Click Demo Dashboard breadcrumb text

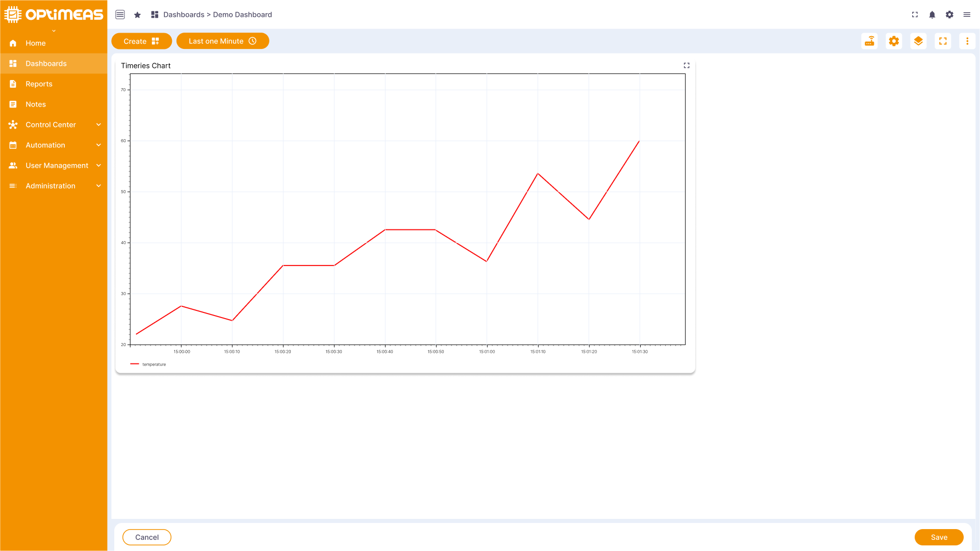242,15
